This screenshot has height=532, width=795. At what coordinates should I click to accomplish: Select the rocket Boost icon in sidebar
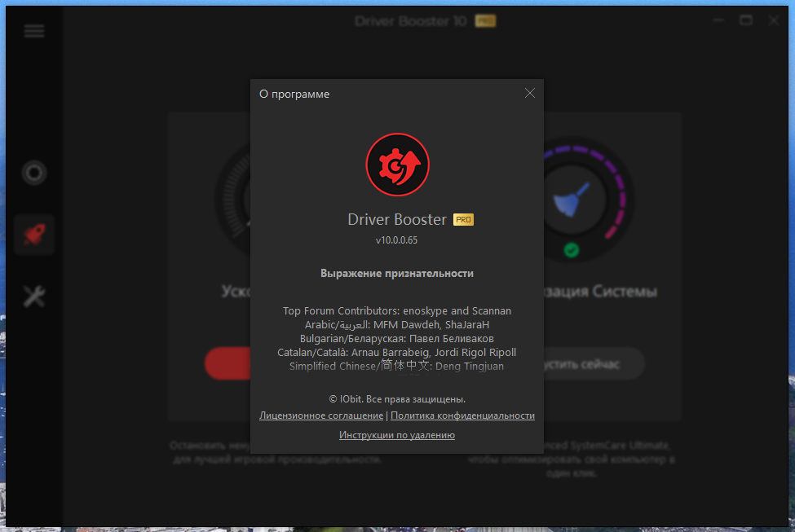tap(34, 234)
